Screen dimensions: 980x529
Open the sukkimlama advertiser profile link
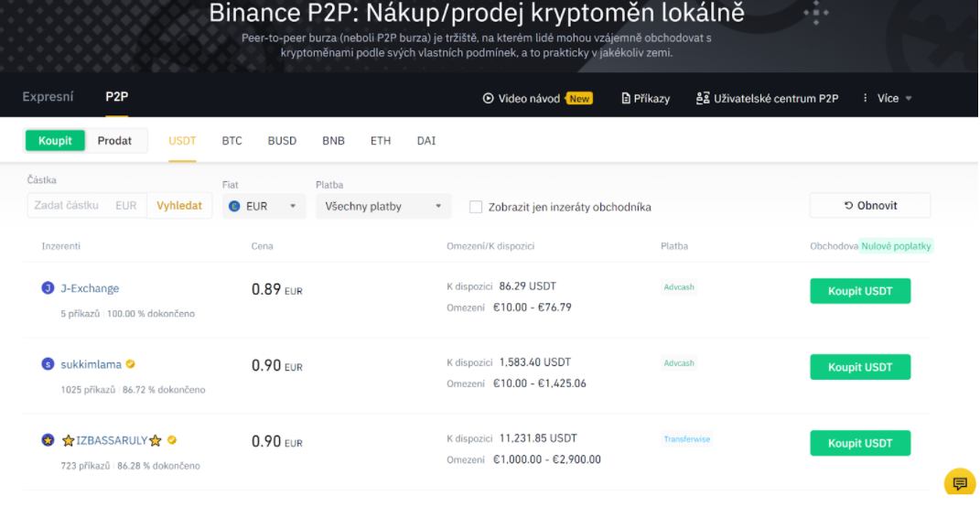[x=92, y=364]
